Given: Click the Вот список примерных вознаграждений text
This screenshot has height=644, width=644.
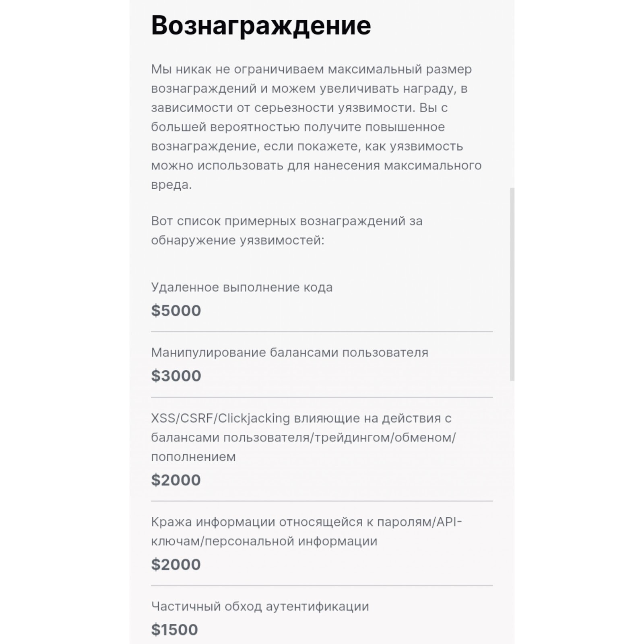Looking at the screenshot, I should pos(287,231).
